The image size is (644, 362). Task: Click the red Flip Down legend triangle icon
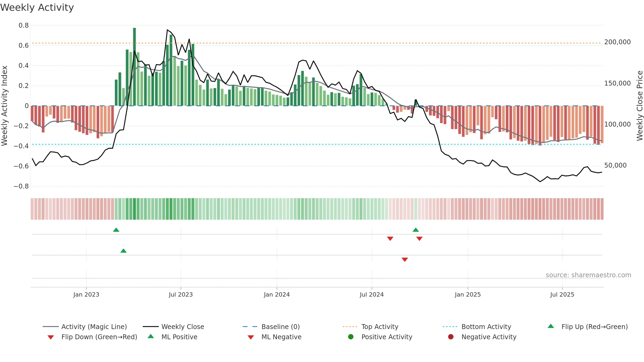pos(51,337)
